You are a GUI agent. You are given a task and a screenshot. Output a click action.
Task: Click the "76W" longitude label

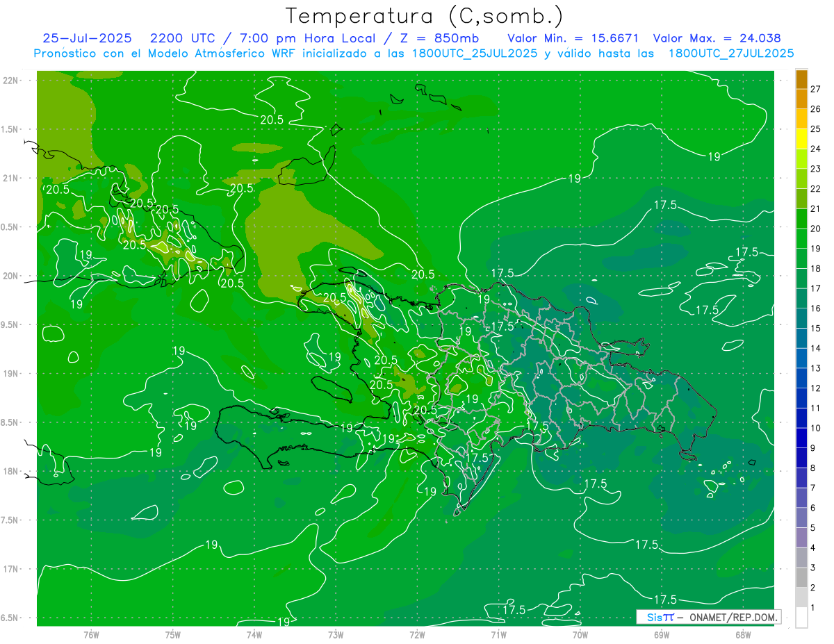pos(91,635)
